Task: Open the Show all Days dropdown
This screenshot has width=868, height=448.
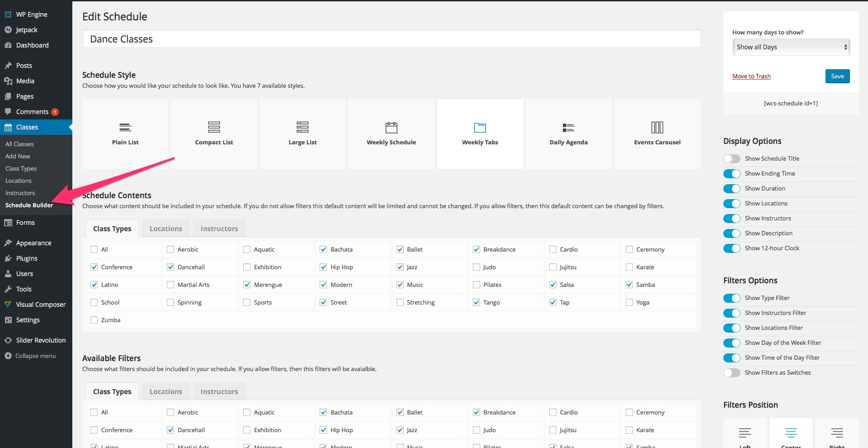Action: (x=791, y=47)
